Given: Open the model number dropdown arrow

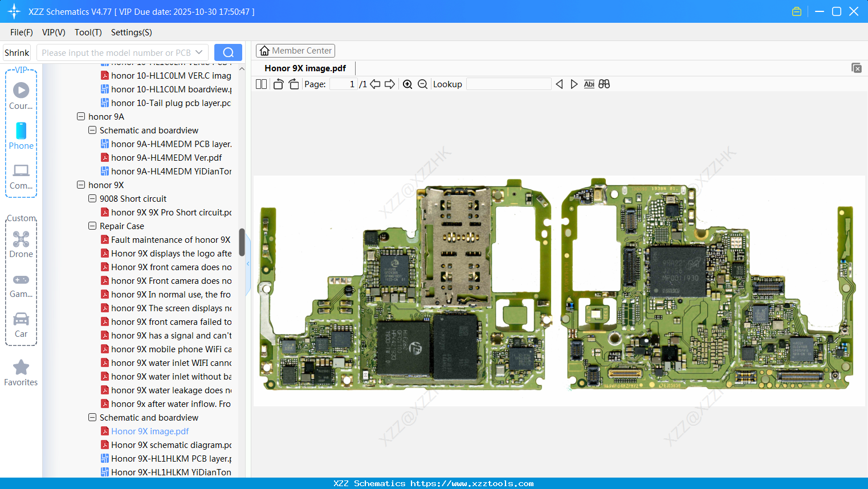Looking at the screenshot, I should click(x=199, y=52).
